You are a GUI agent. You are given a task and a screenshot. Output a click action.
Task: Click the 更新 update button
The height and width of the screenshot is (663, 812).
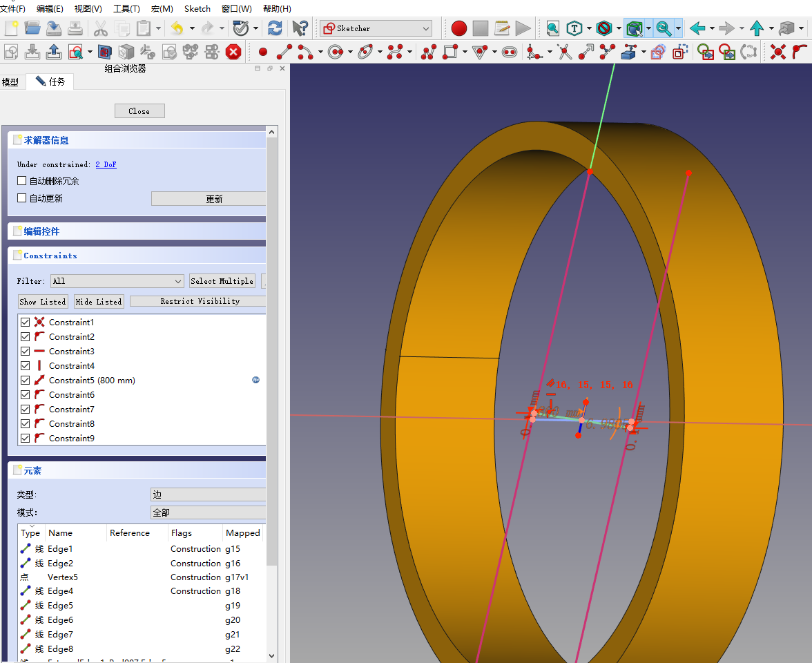(209, 199)
